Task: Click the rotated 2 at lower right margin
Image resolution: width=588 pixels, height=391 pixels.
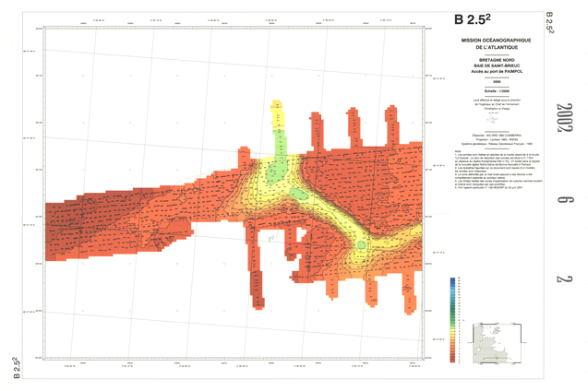Action: coord(562,278)
